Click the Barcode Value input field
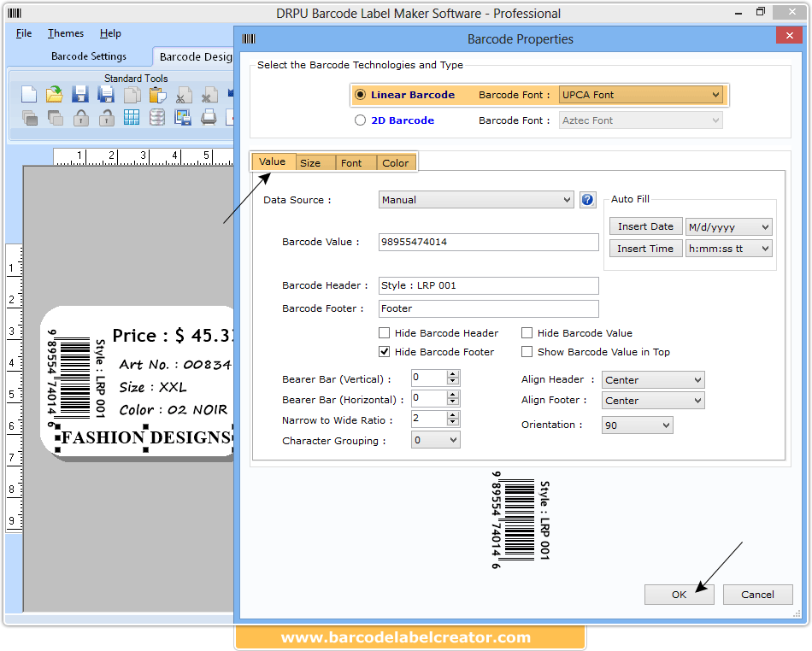812x651 pixels. tap(487, 242)
